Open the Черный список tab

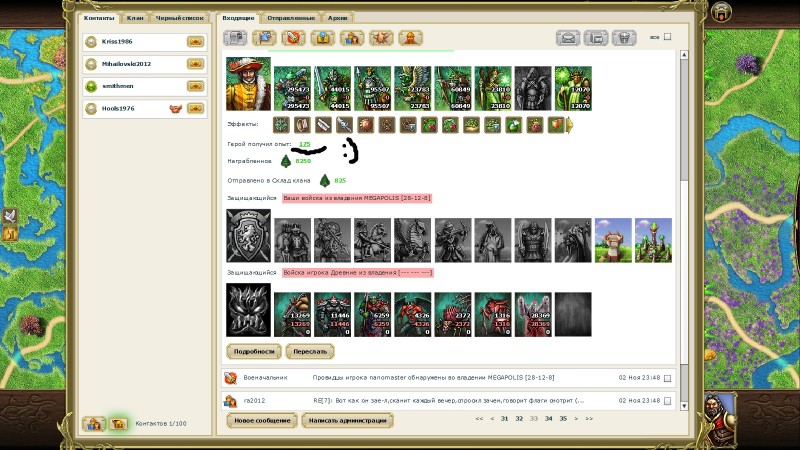[x=180, y=18]
